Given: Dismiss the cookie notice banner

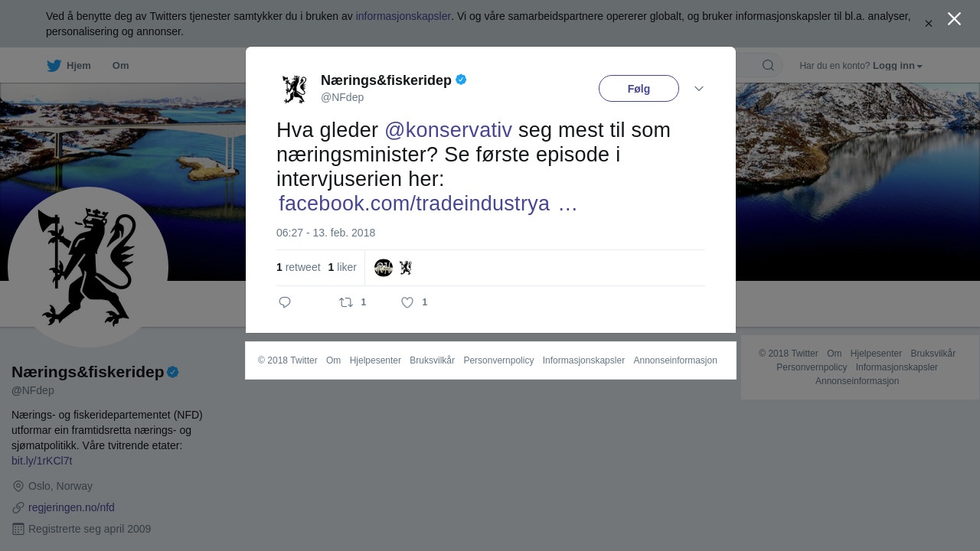Looking at the screenshot, I should (x=929, y=24).
